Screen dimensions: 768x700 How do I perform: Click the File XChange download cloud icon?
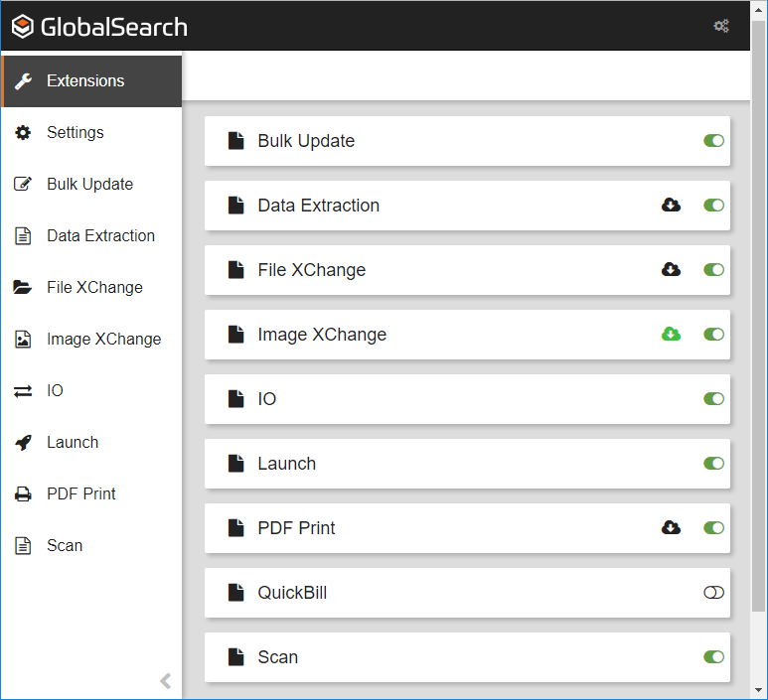coord(672,270)
